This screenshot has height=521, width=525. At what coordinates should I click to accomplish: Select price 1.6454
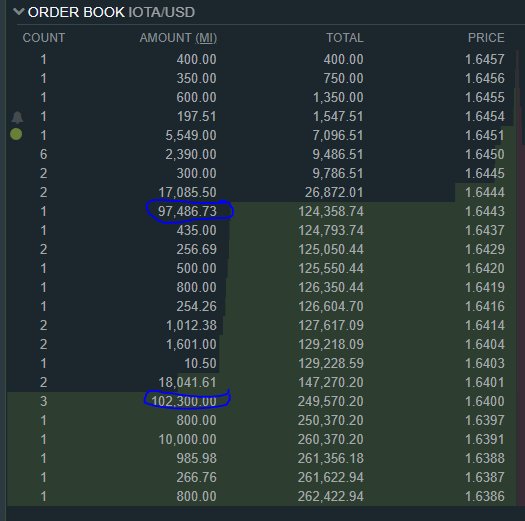pos(484,117)
